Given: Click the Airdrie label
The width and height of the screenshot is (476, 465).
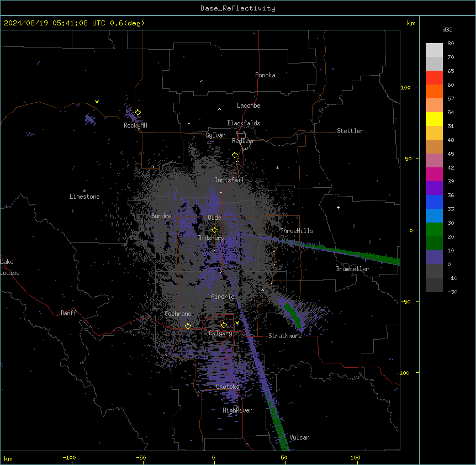Looking at the screenshot, I should click(x=223, y=297).
